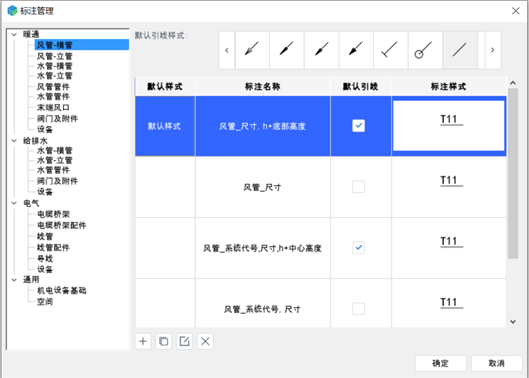Copy the selected annotation style

(164, 341)
